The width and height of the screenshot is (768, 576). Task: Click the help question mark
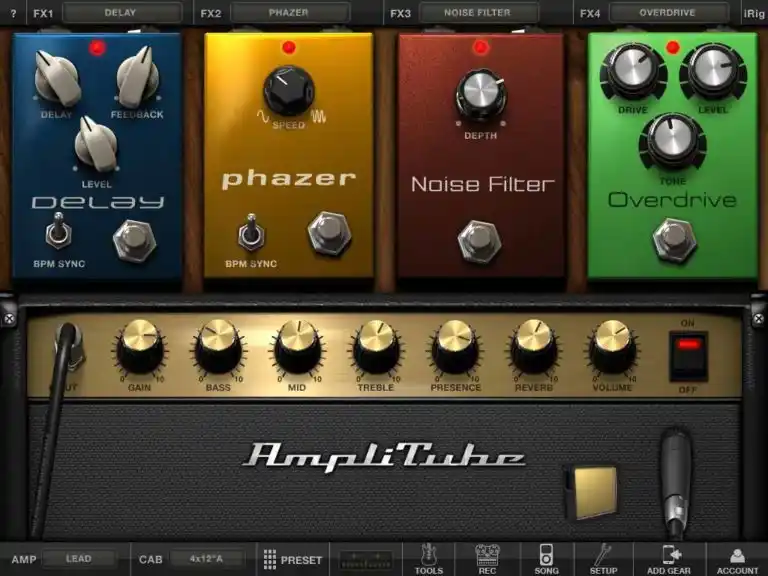tap(13, 14)
